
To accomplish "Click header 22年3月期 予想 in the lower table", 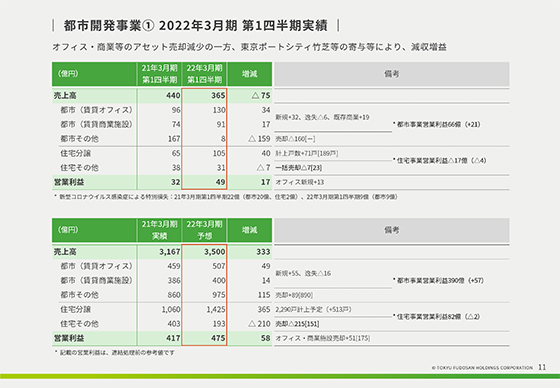I will coord(204,230).
